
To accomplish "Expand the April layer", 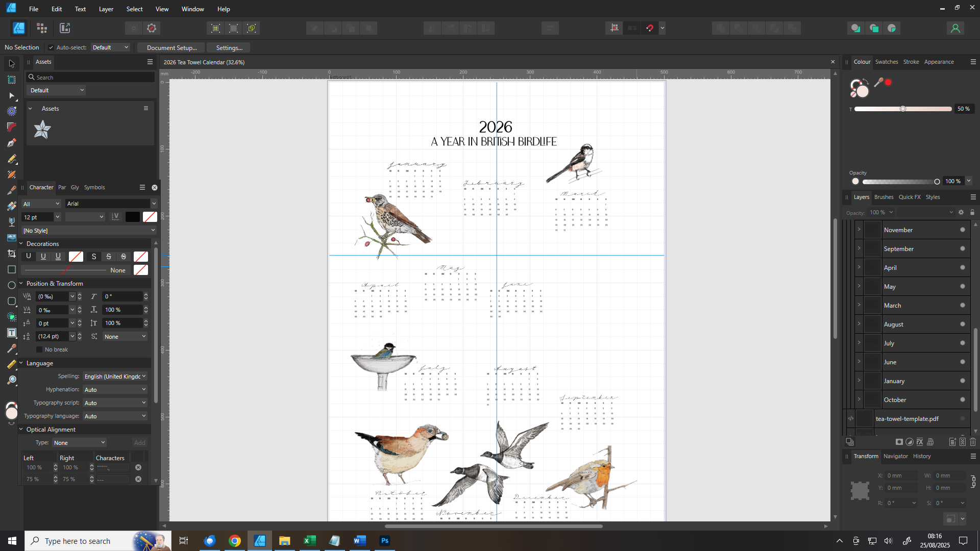I will (859, 267).
